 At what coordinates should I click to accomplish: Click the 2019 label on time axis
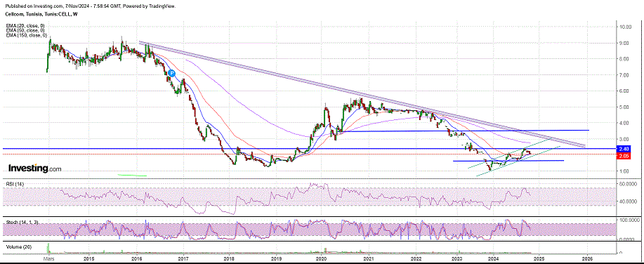276,258
